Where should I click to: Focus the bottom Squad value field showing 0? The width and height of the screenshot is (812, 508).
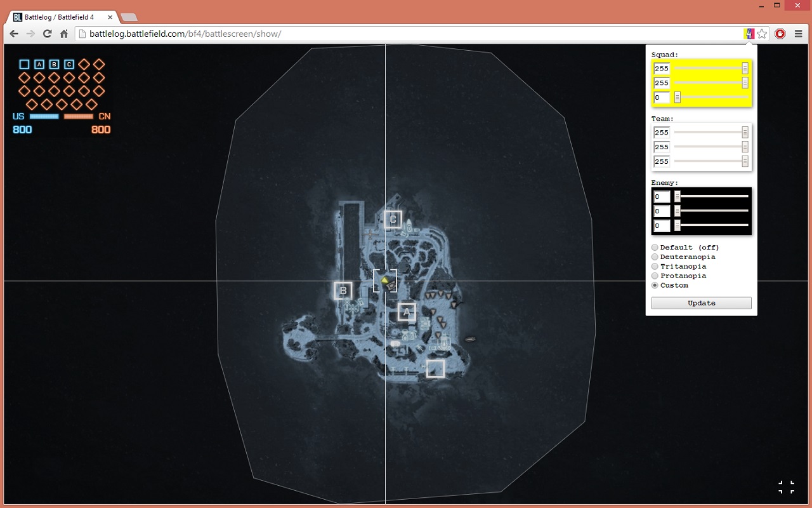[x=662, y=97]
